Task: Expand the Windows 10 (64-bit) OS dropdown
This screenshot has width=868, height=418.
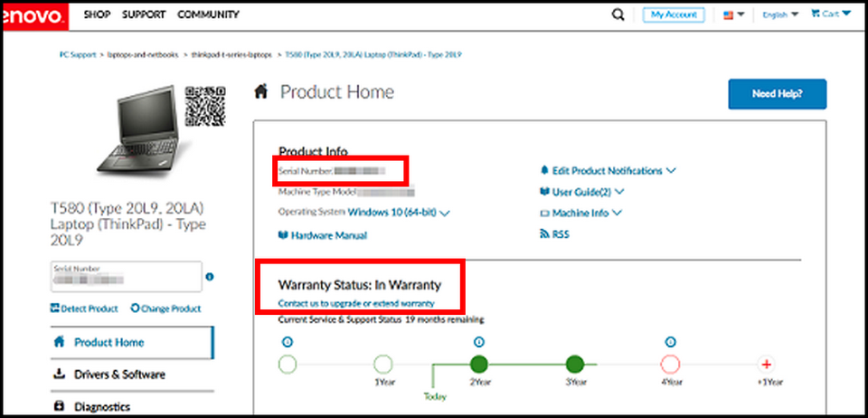Action: coord(399,213)
